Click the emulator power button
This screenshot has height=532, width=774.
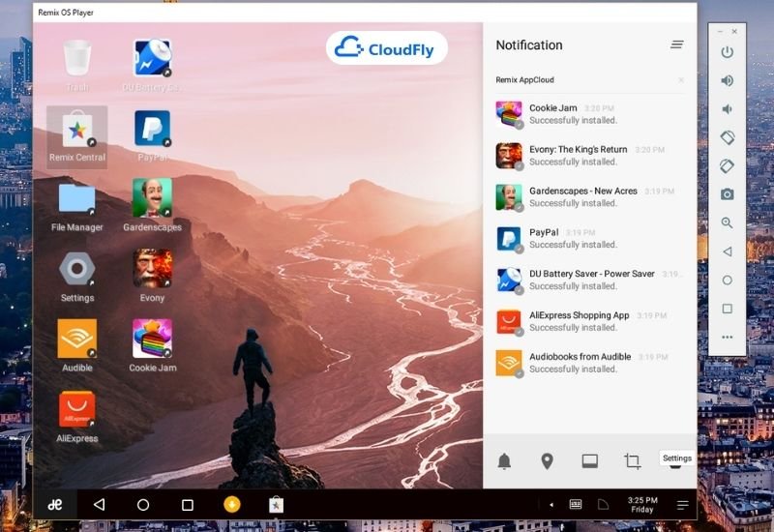coord(728,52)
